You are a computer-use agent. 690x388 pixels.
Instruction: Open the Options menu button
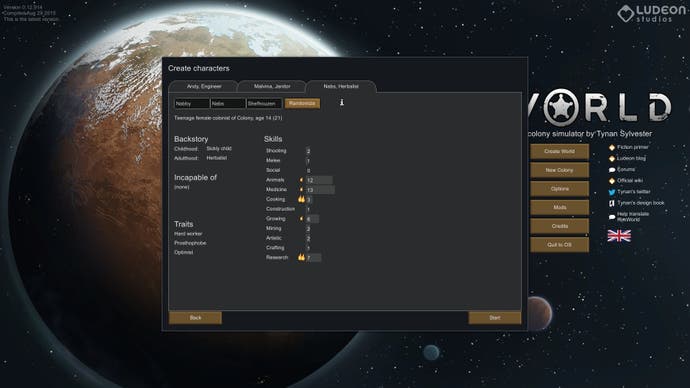(559, 189)
